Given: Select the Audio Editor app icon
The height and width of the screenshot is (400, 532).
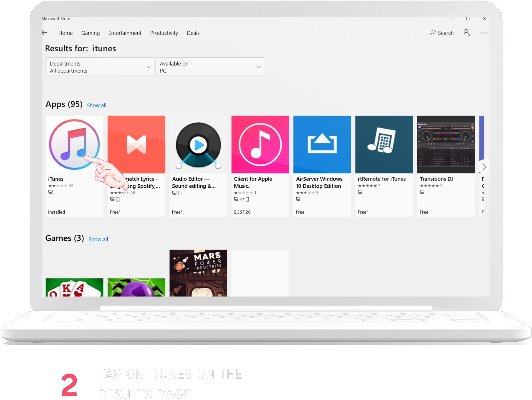Looking at the screenshot, I should coord(198,144).
